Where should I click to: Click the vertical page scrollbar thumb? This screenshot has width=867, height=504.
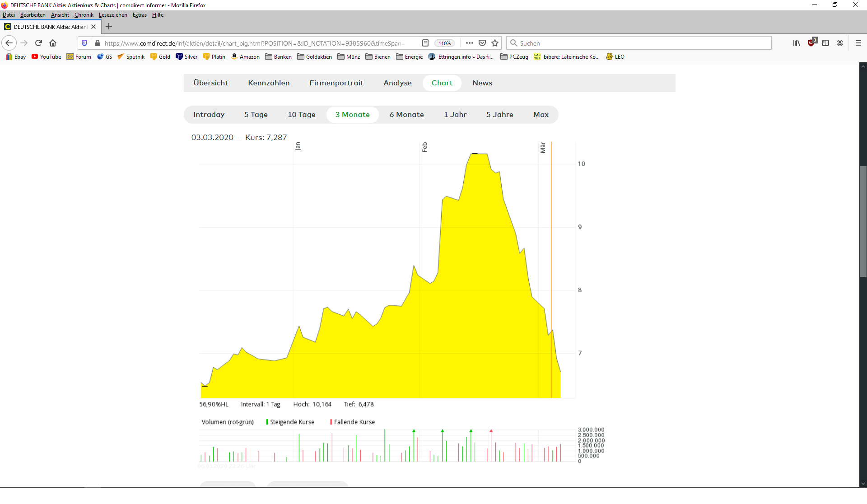click(863, 221)
